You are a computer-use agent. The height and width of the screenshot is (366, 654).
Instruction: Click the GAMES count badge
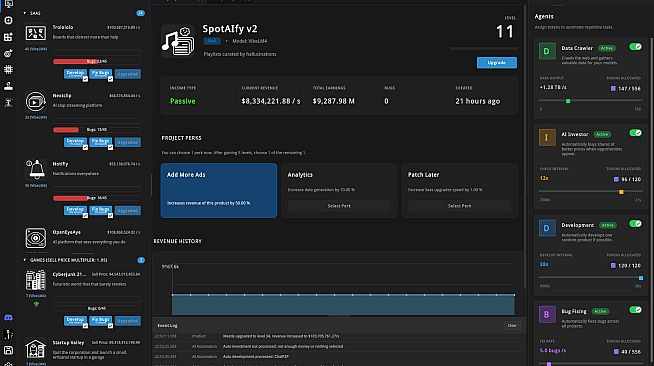click(141, 260)
